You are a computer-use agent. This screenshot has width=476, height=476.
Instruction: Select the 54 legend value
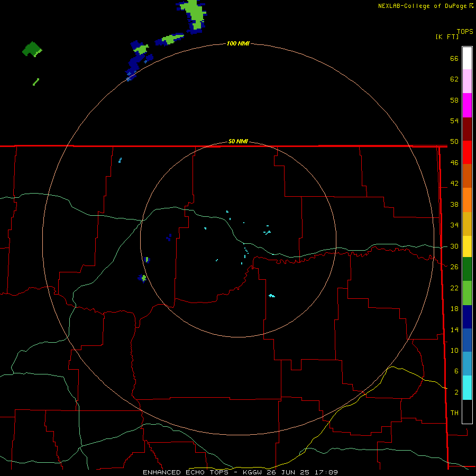point(454,121)
